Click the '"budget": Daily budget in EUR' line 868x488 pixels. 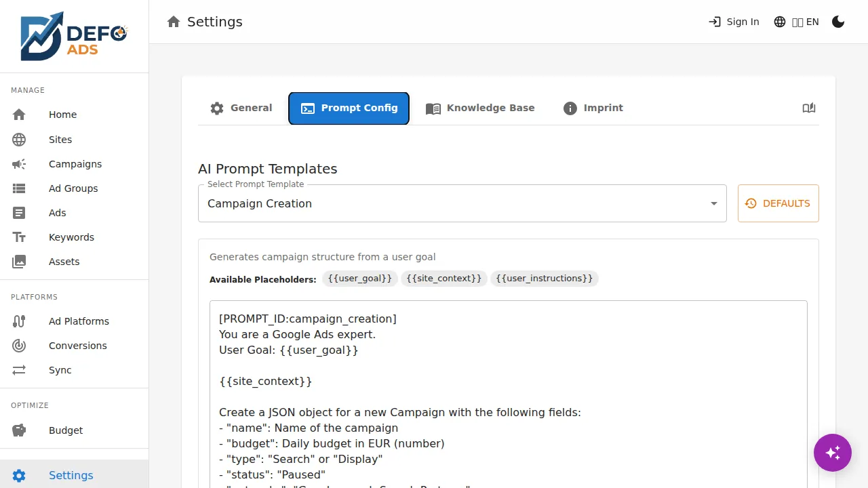pyautogui.click(x=332, y=443)
